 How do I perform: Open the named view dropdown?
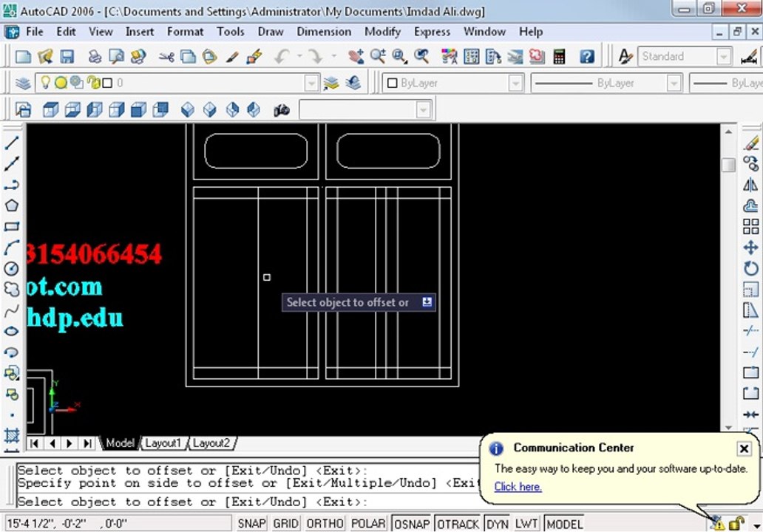(x=424, y=110)
